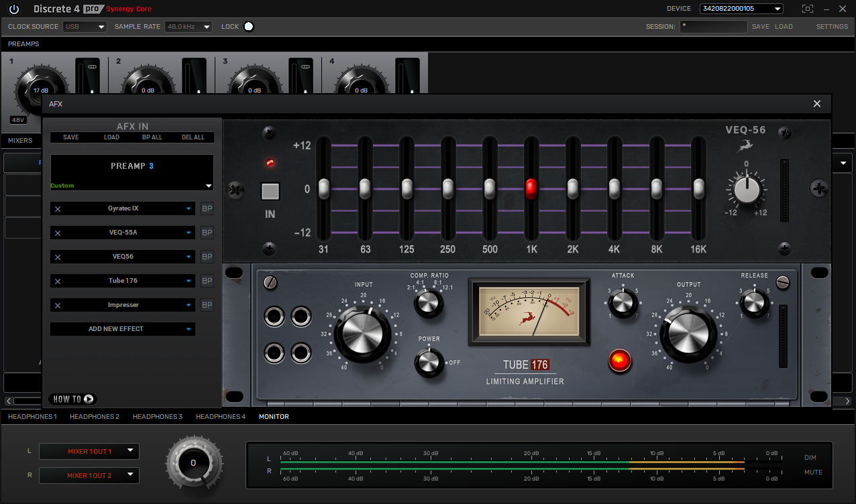This screenshot has width=856, height=504.
Task: Click DEL ALL in the AFX panel
Action: coord(193,137)
